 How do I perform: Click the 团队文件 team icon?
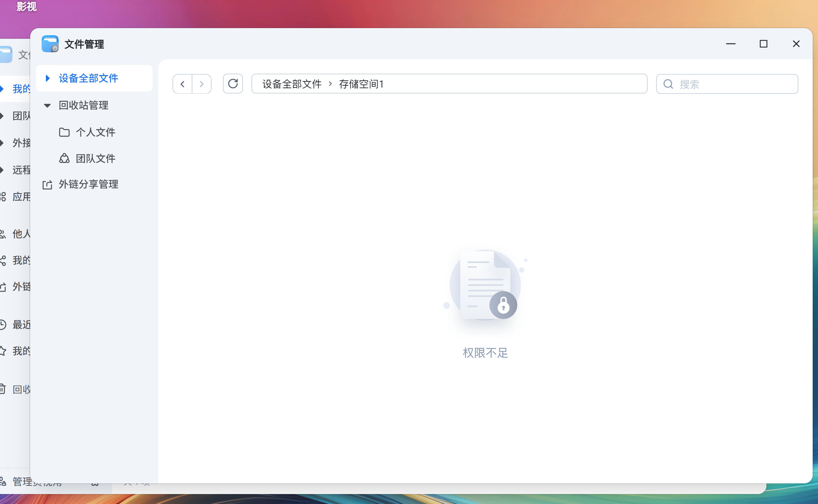(x=64, y=158)
